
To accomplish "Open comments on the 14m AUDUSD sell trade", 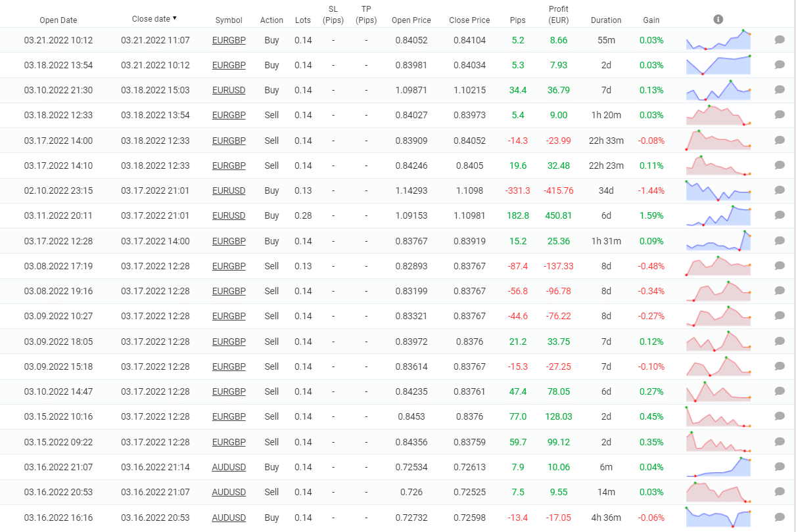I will pyautogui.click(x=780, y=491).
